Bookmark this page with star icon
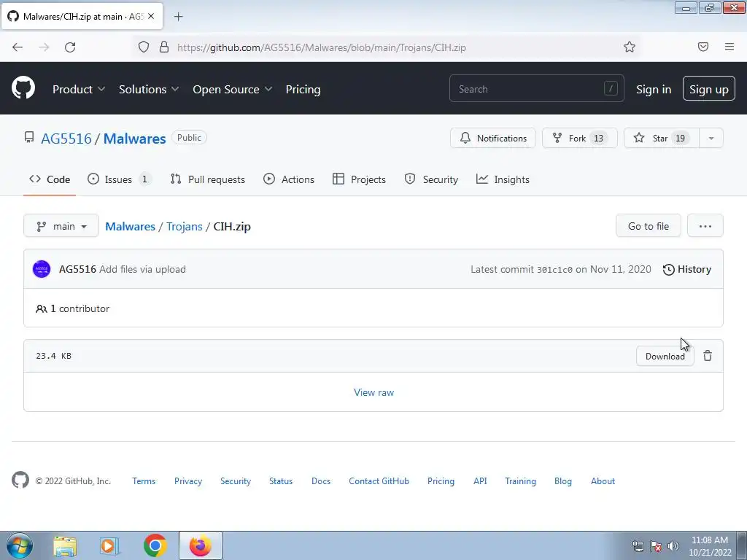The image size is (747, 560). coord(630,47)
